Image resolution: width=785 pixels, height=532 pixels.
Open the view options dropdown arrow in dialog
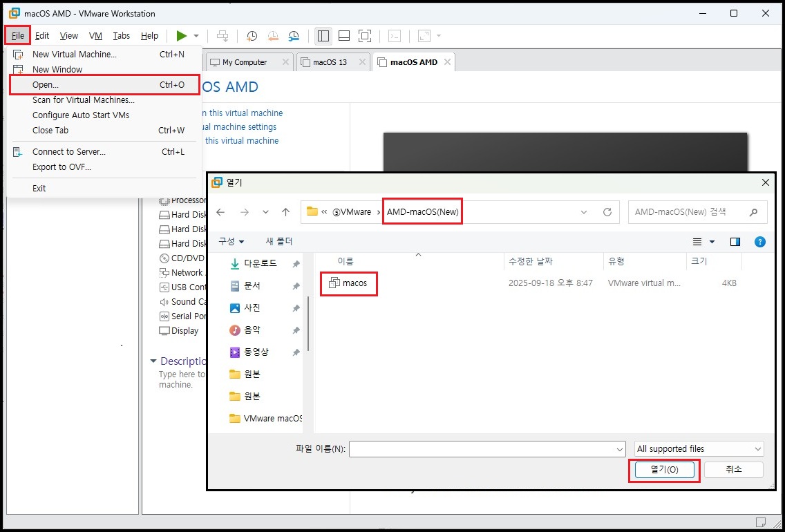(x=712, y=243)
